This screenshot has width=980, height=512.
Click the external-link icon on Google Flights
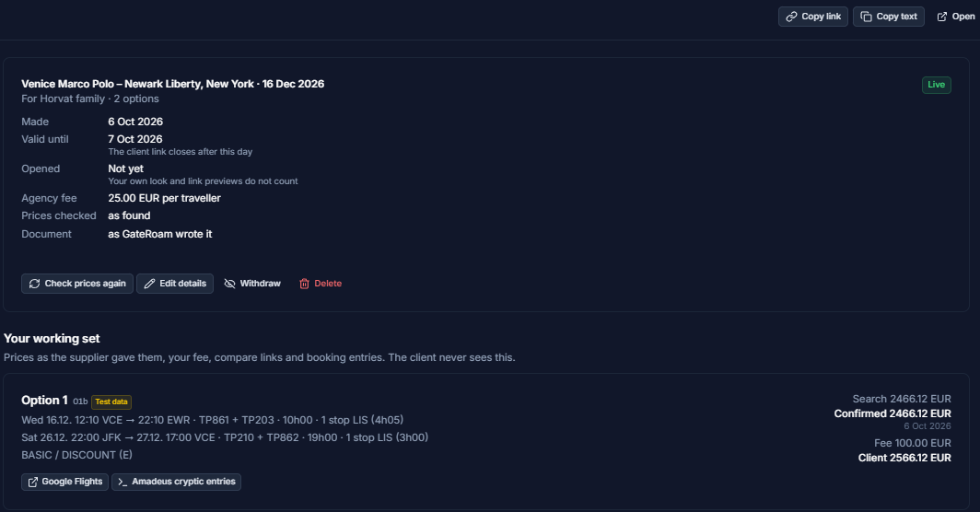point(32,482)
